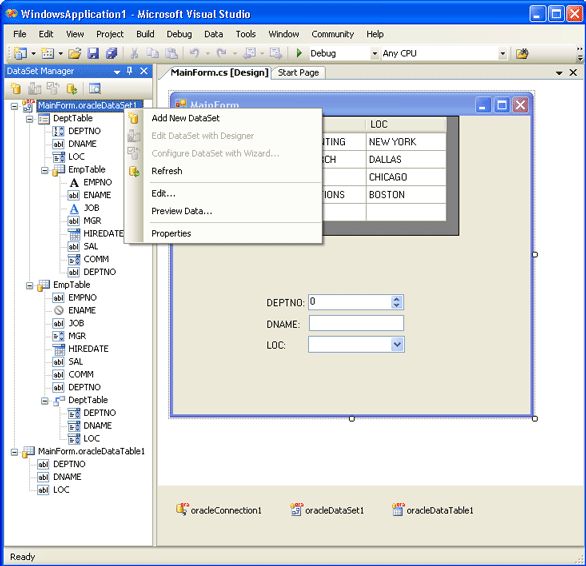Choose Edit... in context menu
The width and height of the screenshot is (586, 566).
tap(223, 193)
